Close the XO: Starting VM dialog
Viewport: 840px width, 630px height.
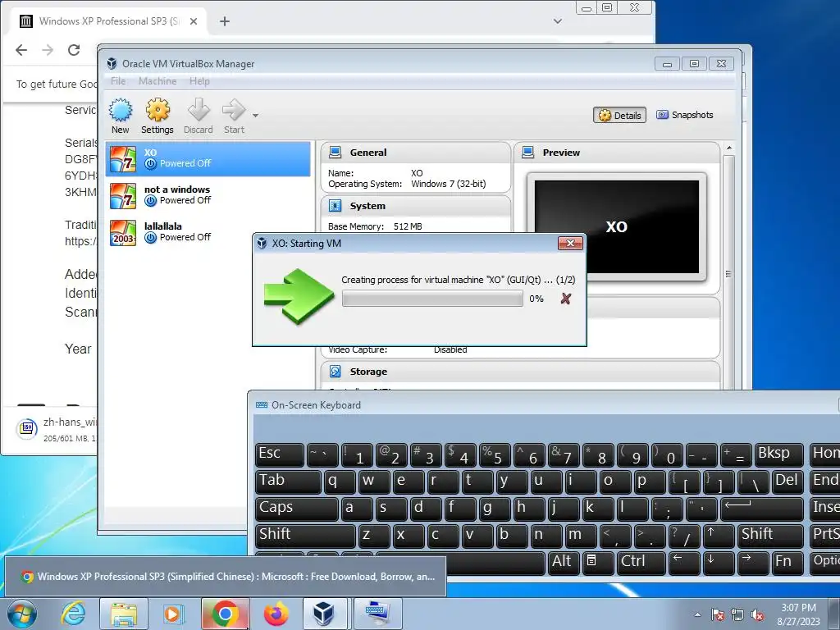coord(570,243)
